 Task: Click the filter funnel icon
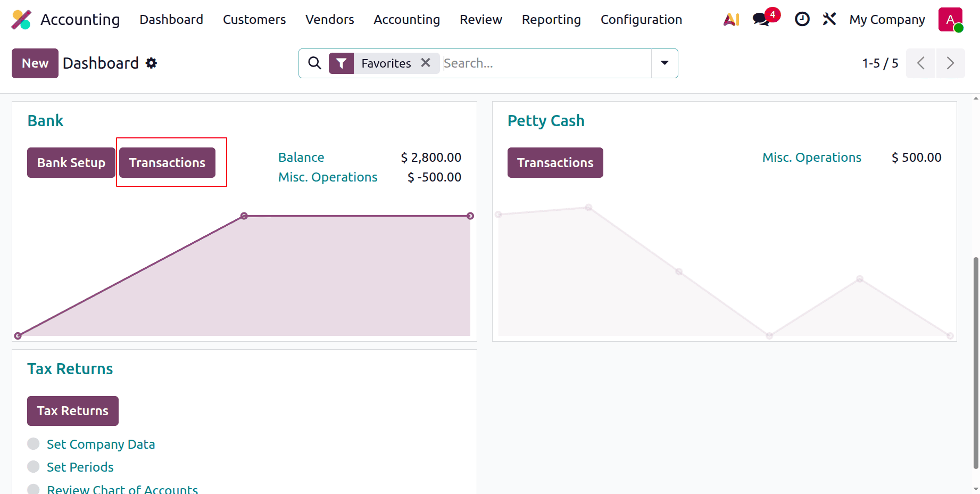pyautogui.click(x=341, y=63)
